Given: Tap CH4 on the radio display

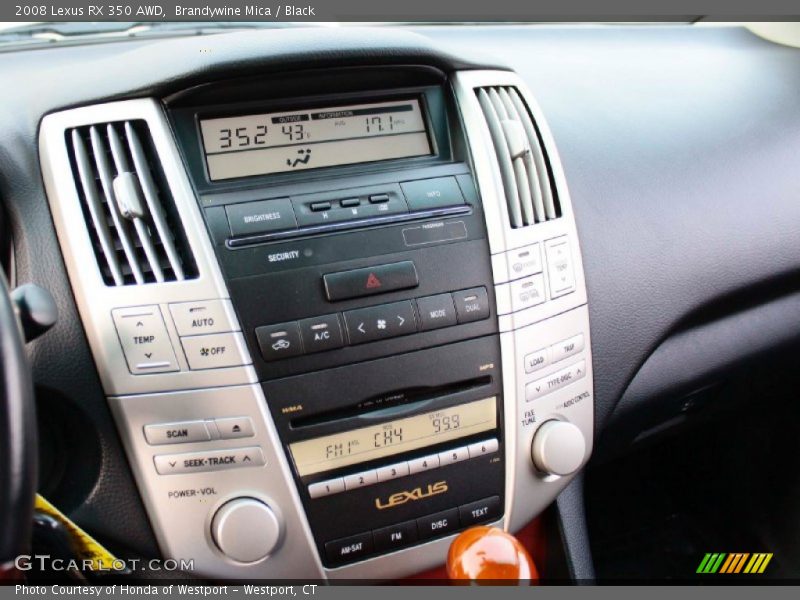Looking at the screenshot, I should point(388,437).
